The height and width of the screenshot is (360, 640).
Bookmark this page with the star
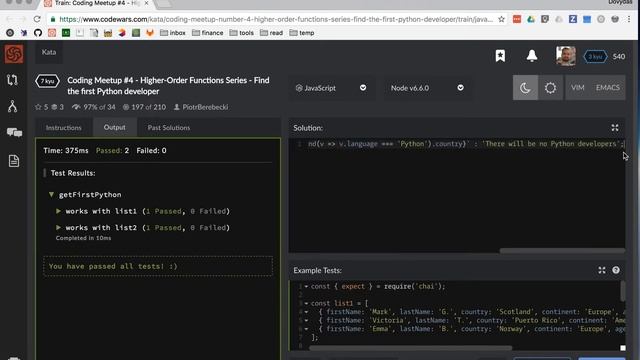[x=501, y=19]
